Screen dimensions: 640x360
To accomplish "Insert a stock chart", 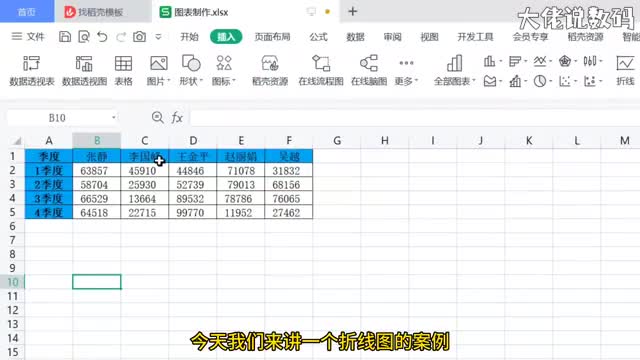I will 589,61.
